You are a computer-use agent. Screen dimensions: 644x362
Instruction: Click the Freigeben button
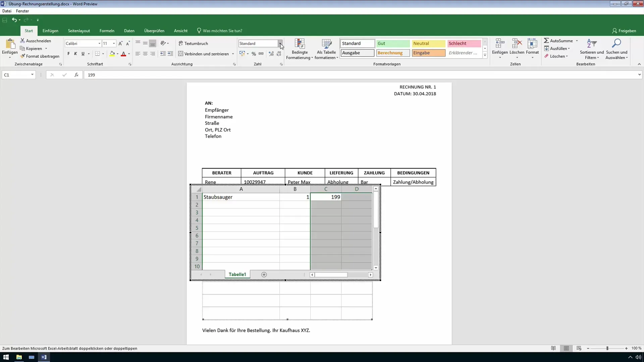pos(624,31)
